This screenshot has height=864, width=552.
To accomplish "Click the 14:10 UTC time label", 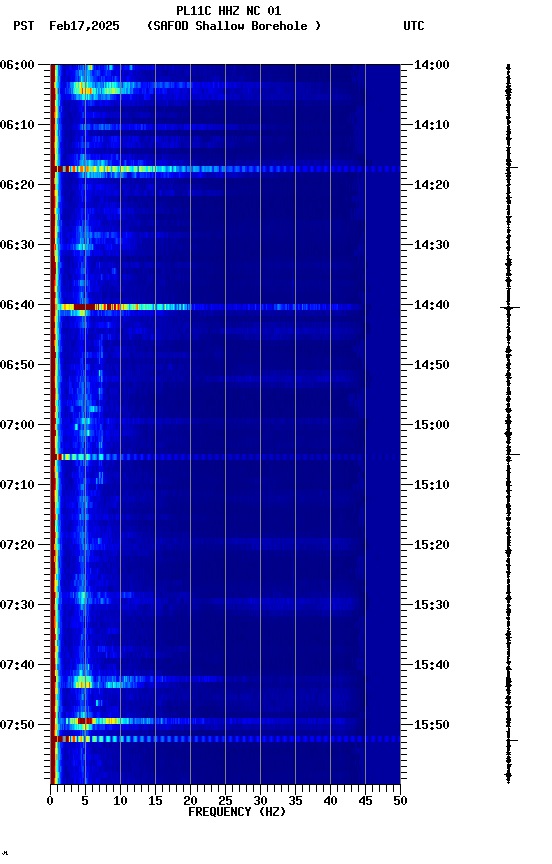I will (x=432, y=125).
